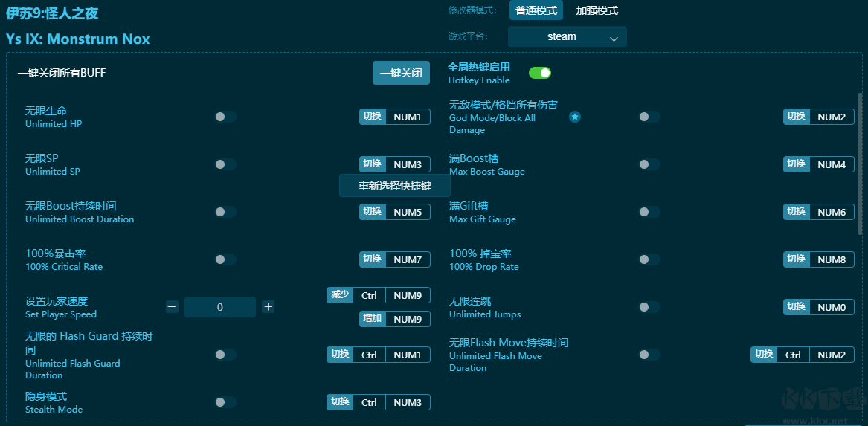The image size is (868, 426).
Task: Enable 100% Drop Rate toggle
Action: point(649,259)
